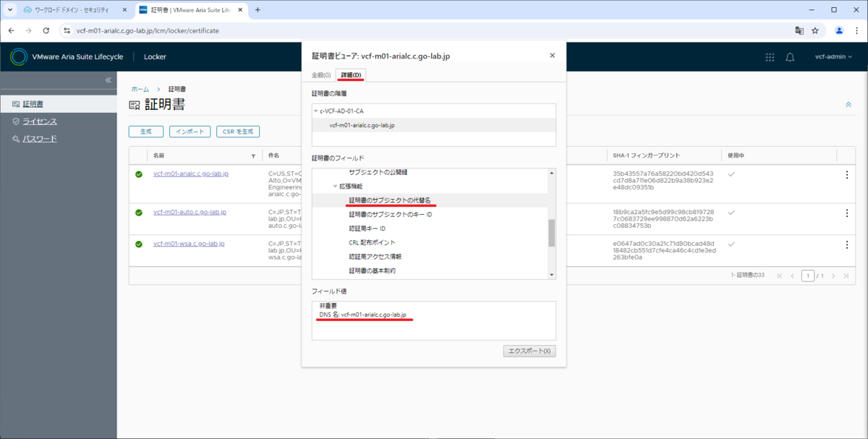
Task: Switch to the 全般(G) tab in viewer
Action: (x=321, y=75)
